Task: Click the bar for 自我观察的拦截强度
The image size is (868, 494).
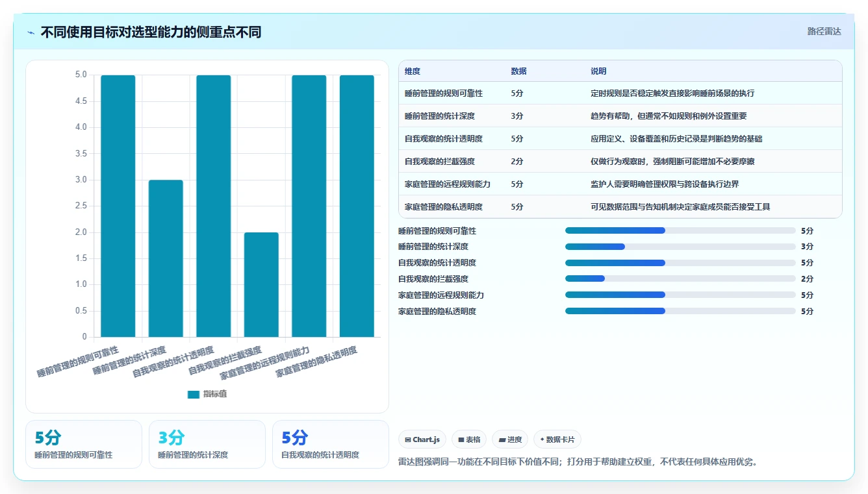Action: click(x=261, y=284)
